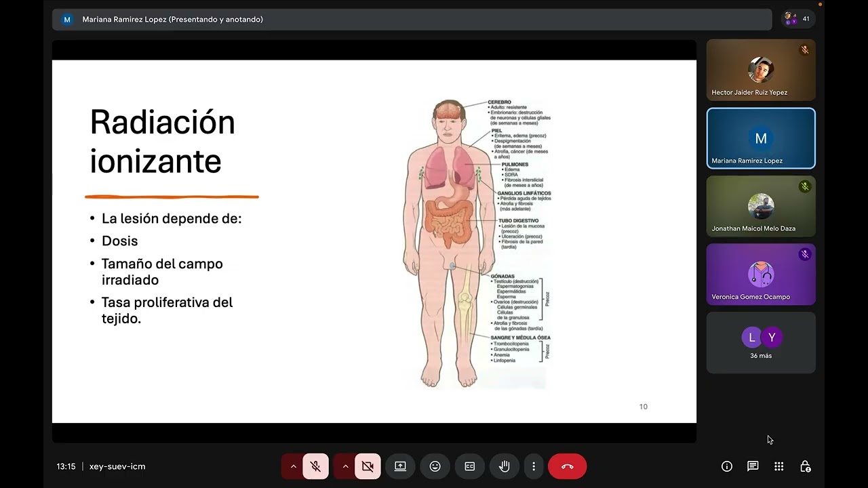Click the 'CEREBRO' label in diagram

click(x=500, y=102)
